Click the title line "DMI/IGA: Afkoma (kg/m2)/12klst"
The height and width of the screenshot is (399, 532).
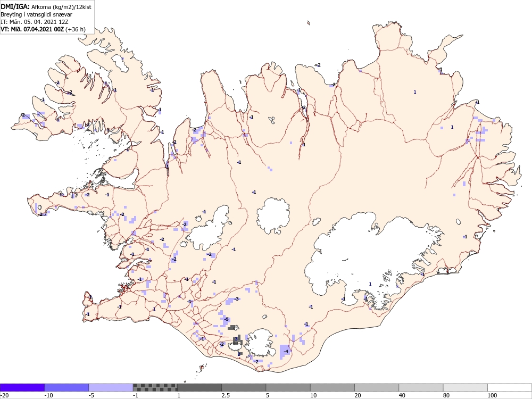[46, 7]
